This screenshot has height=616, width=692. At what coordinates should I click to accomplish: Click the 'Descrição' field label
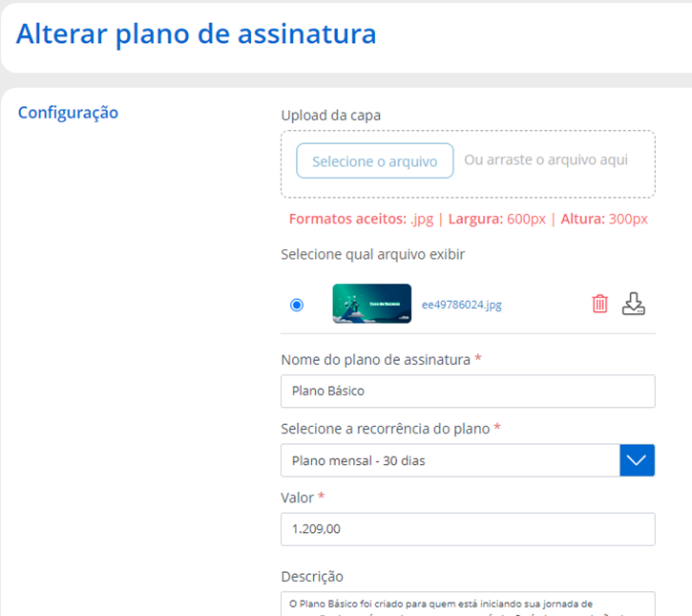coord(312,576)
